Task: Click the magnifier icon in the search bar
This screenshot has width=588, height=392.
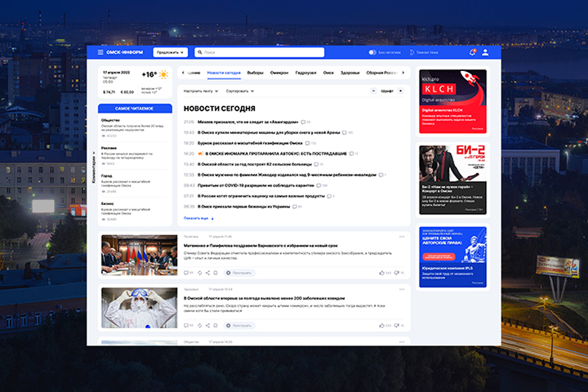Action: (200, 52)
